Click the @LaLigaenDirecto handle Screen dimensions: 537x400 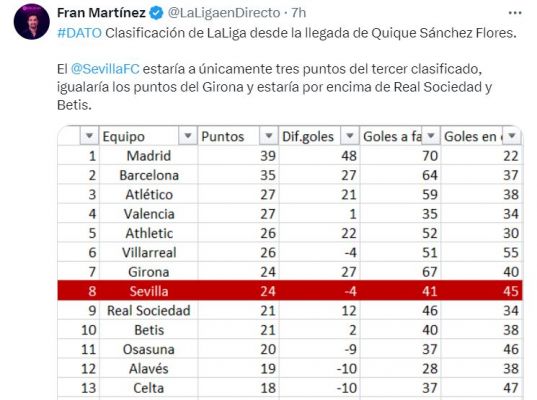click(x=224, y=13)
